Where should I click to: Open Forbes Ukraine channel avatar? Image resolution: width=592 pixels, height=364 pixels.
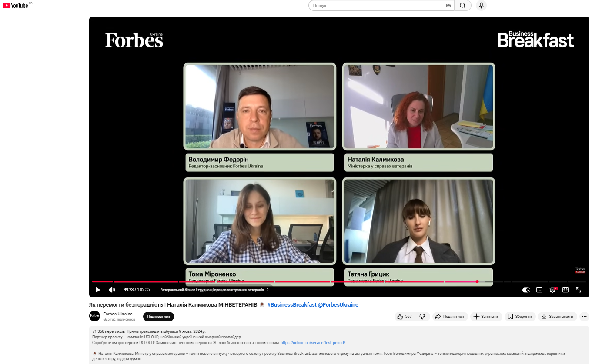(x=94, y=316)
